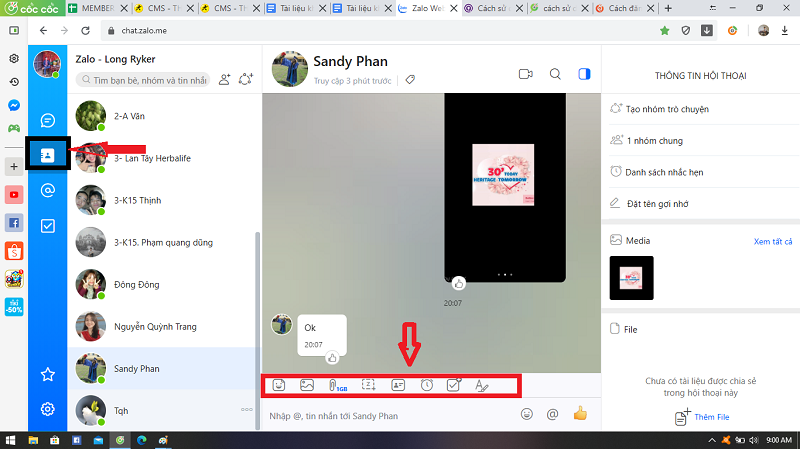Open the chat with Đông Đông

pos(163,285)
